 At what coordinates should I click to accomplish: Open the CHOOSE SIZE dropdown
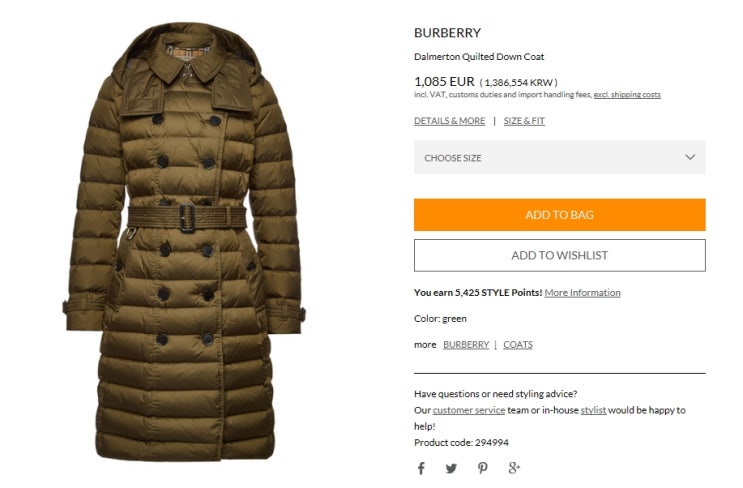click(560, 157)
